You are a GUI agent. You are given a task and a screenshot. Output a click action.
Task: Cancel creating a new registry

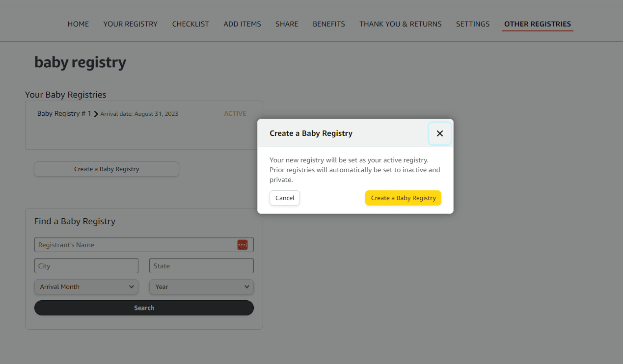pos(285,198)
